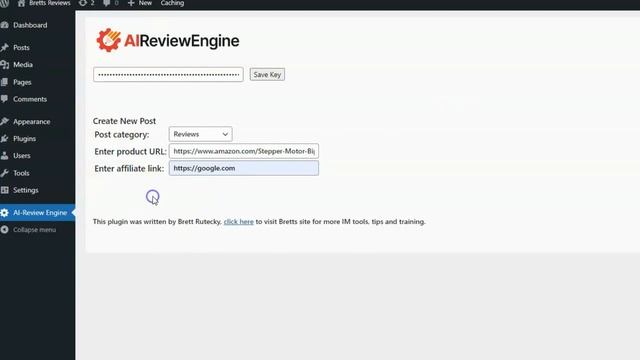This screenshot has width=640, height=360.
Task: Click the home icon beside Bretts Reviews
Action: point(21,3)
